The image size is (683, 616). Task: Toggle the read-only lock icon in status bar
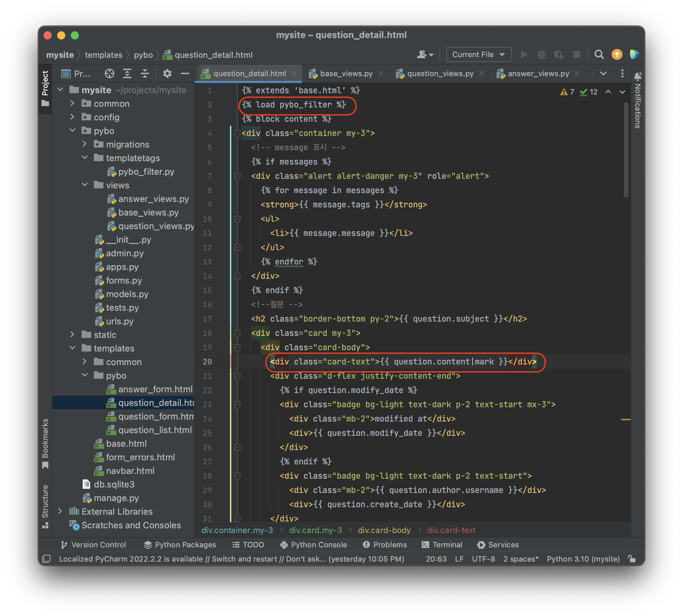pyautogui.click(x=632, y=559)
